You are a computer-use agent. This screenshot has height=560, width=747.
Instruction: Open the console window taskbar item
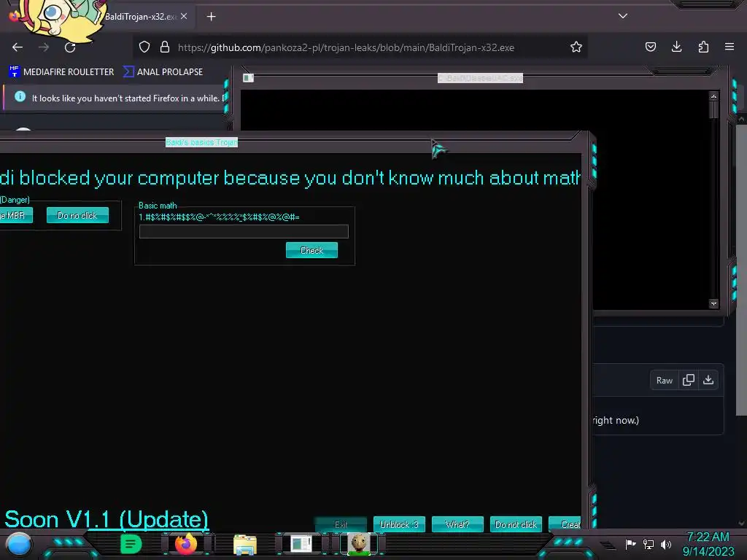(301, 544)
